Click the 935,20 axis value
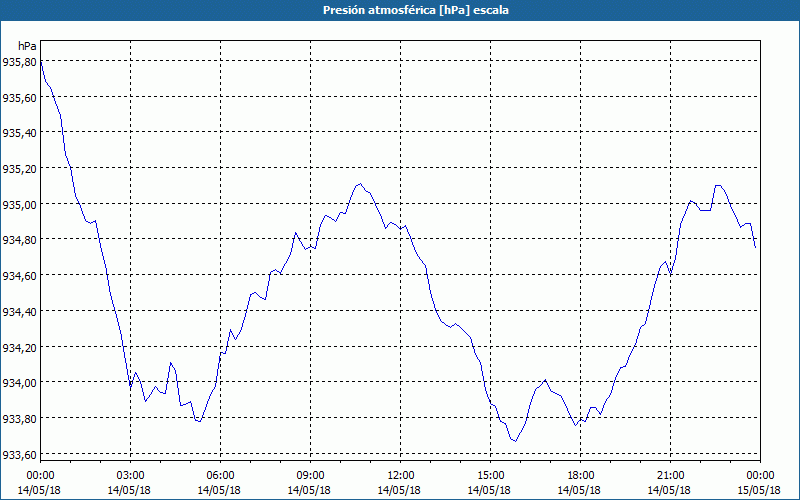 pos(19,169)
